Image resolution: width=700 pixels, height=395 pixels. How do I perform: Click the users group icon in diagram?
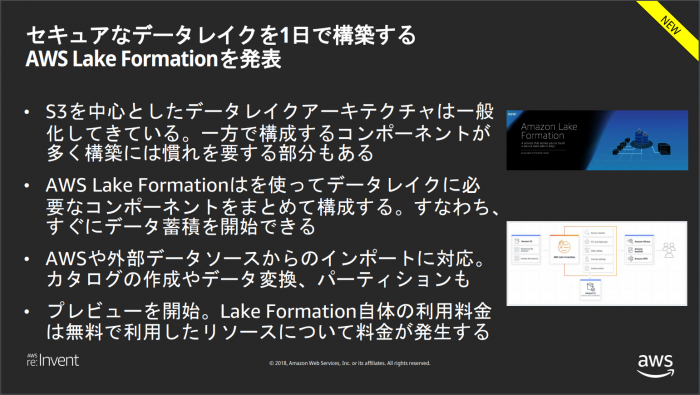669,250
